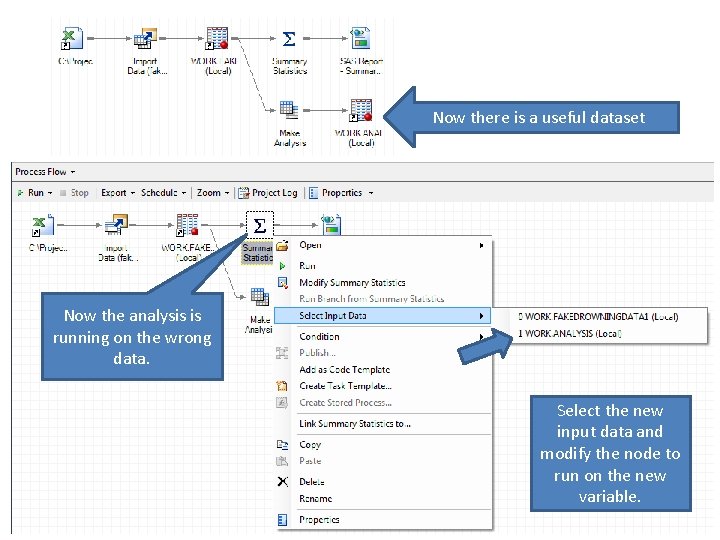720x540 pixels.
Task: Click the Excel file icon in upper flow
Action: [x=72, y=38]
